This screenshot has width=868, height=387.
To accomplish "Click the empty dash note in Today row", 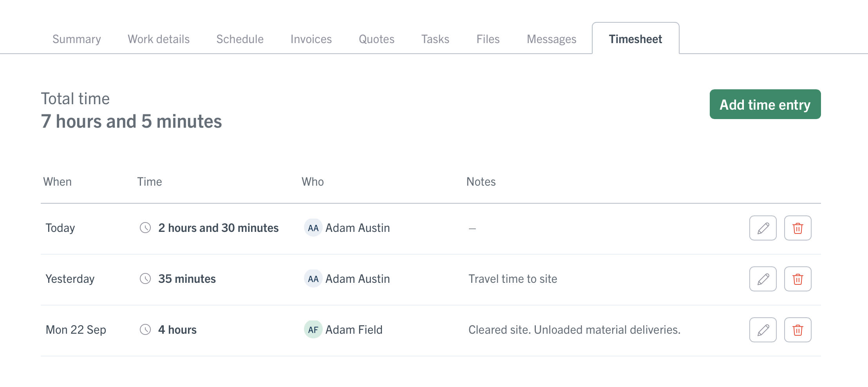I will 472,228.
